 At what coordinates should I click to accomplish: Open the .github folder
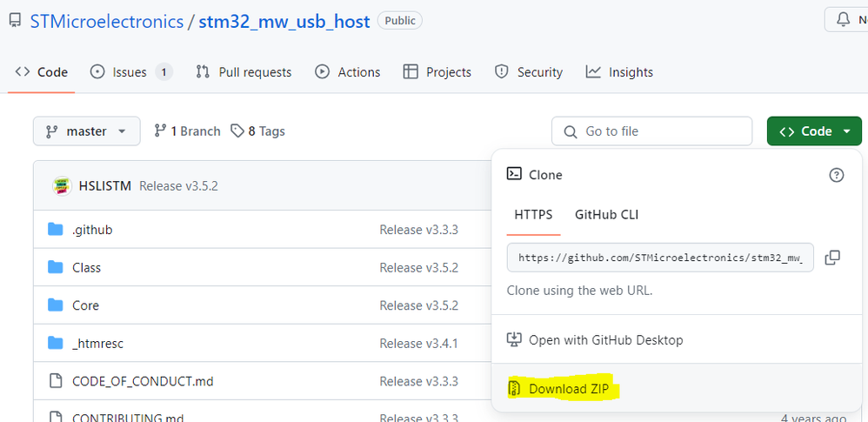(92, 230)
